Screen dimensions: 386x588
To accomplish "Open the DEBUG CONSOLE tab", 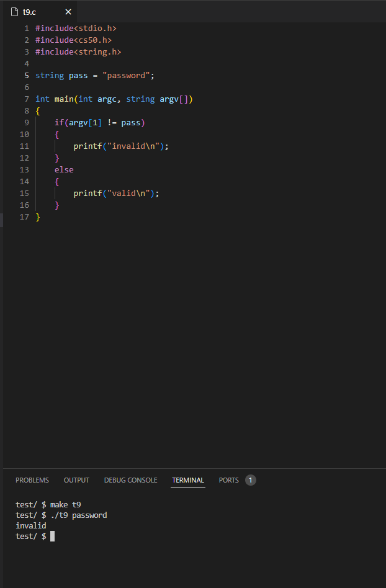I will click(130, 480).
